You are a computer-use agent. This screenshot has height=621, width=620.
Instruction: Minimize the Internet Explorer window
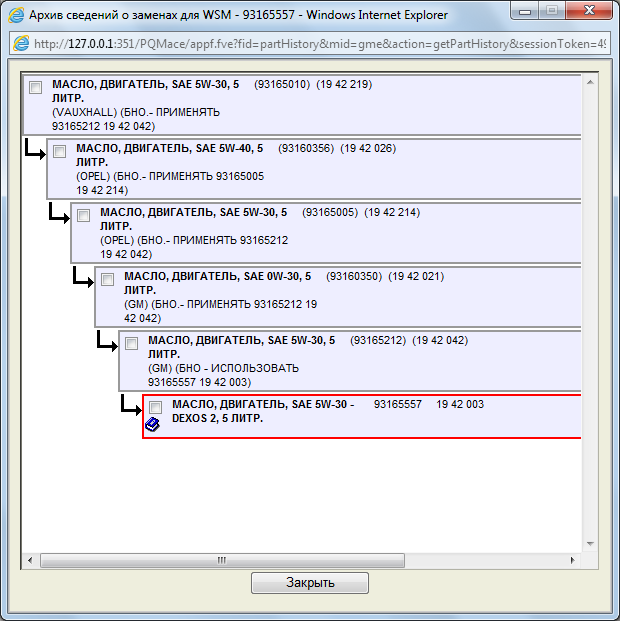525,11
